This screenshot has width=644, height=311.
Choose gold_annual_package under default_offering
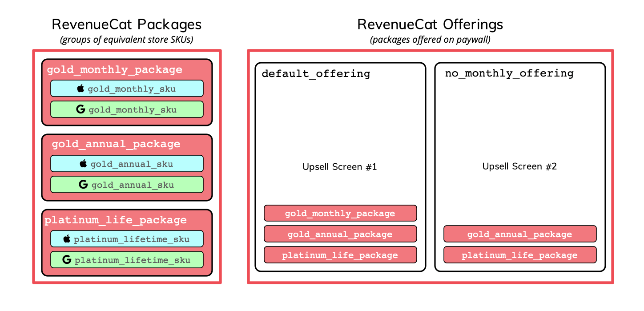pos(340,234)
